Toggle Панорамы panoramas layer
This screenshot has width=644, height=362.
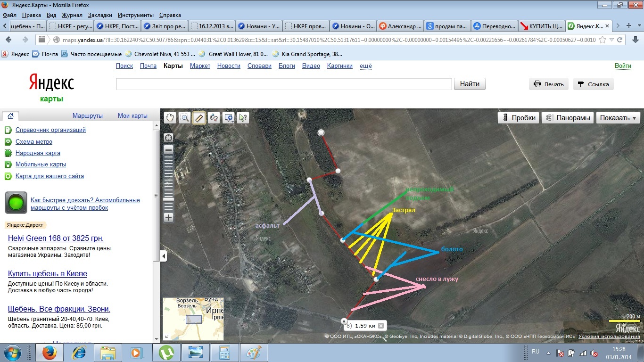(567, 118)
